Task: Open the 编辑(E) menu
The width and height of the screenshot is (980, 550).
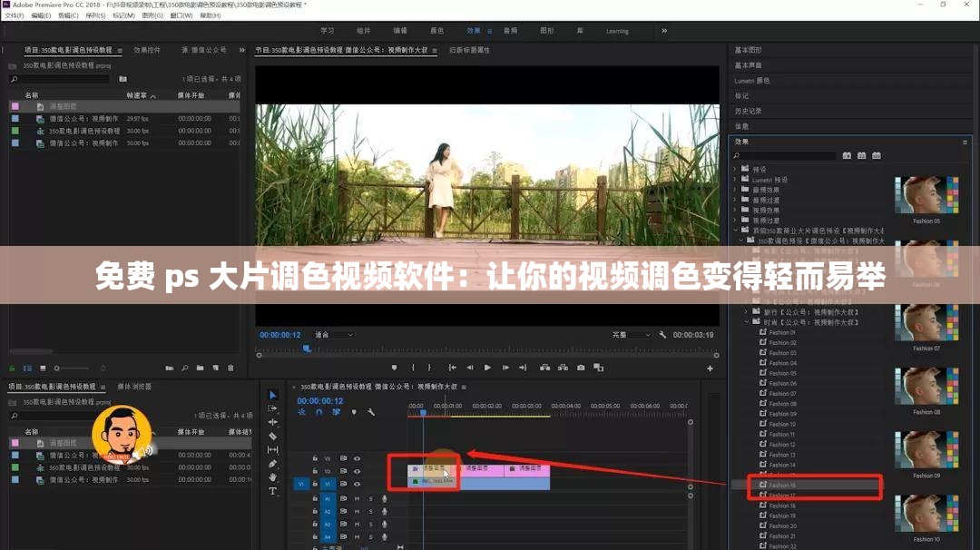Action: [41, 15]
